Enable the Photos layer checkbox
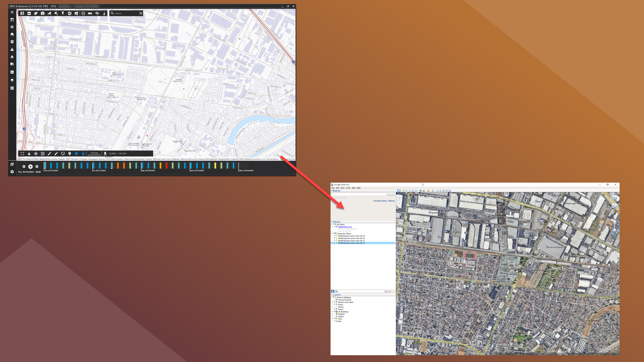The height and width of the screenshot is (362, 644). pos(335,307)
